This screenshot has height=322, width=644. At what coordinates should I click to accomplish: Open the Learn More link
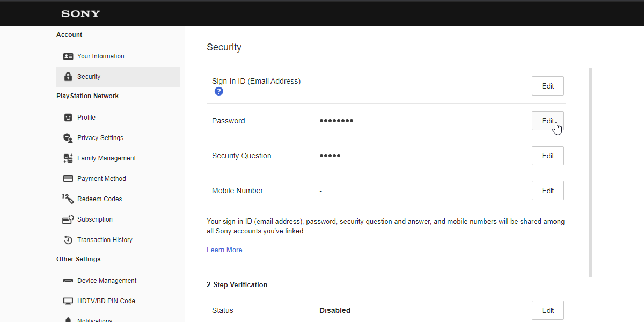224,250
